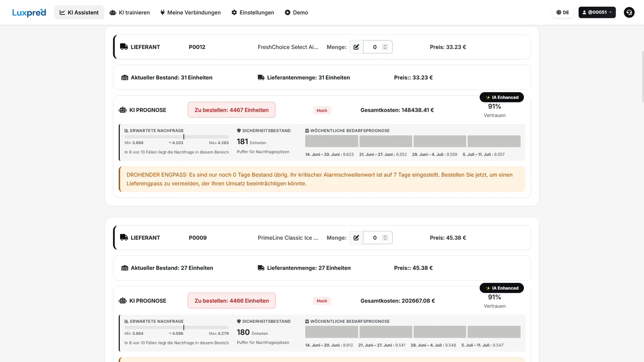Click 'Gesamtkosten: 148438.41 €'
This screenshot has width=644, height=362.
[x=397, y=110]
